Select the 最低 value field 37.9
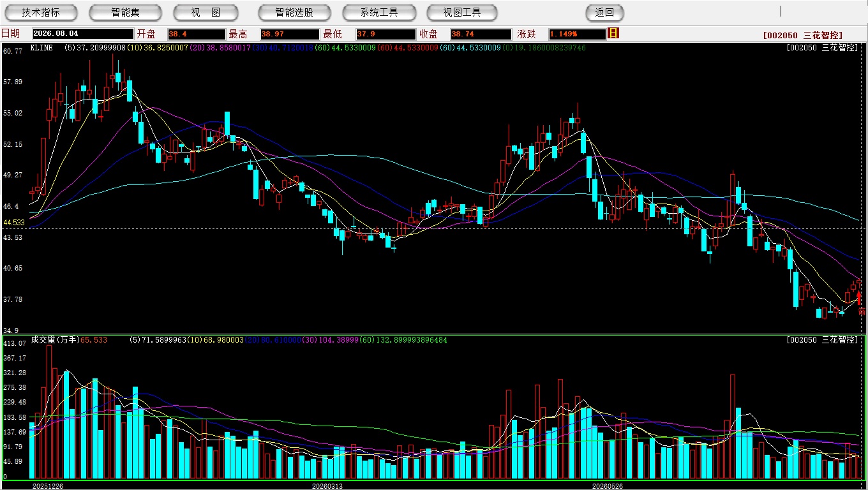Viewport: 868px width, 490px height. pyautogui.click(x=386, y=34)
